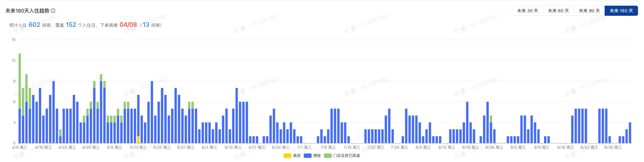This screenshot has height=162, width=644.
Task: Click the yellow 美团 bar segment near 5/13
Action: point(138,140)
